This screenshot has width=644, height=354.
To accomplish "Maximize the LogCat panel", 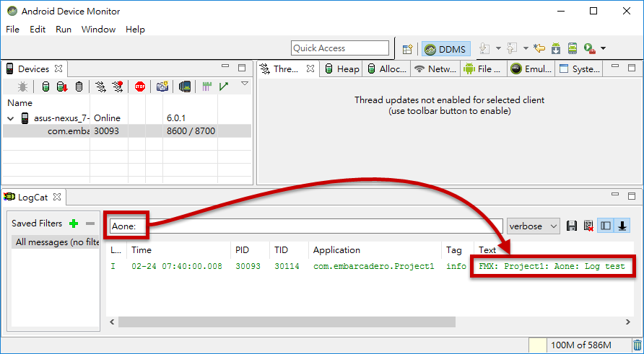I will (632, 197).
